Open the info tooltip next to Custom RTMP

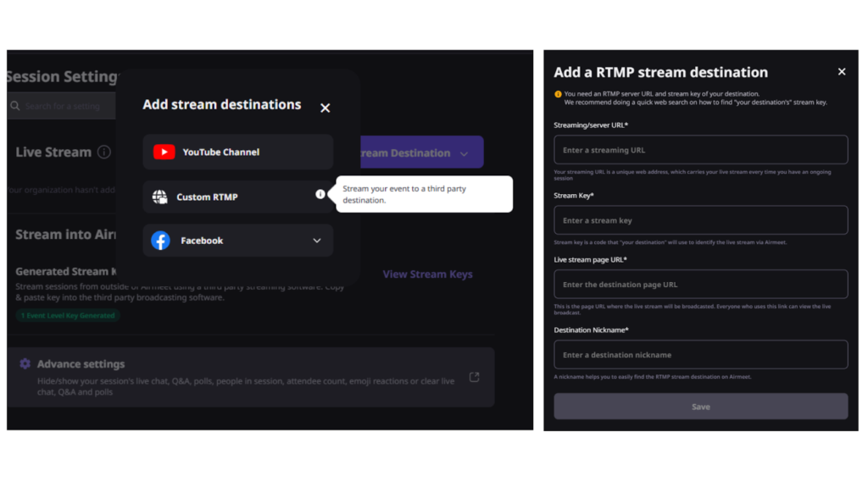point(320,194)
